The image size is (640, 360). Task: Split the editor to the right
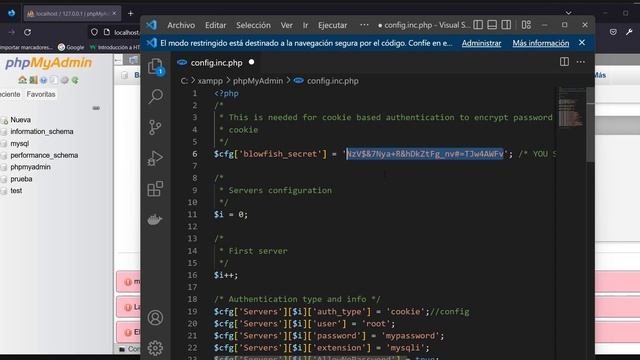point(564,62)
